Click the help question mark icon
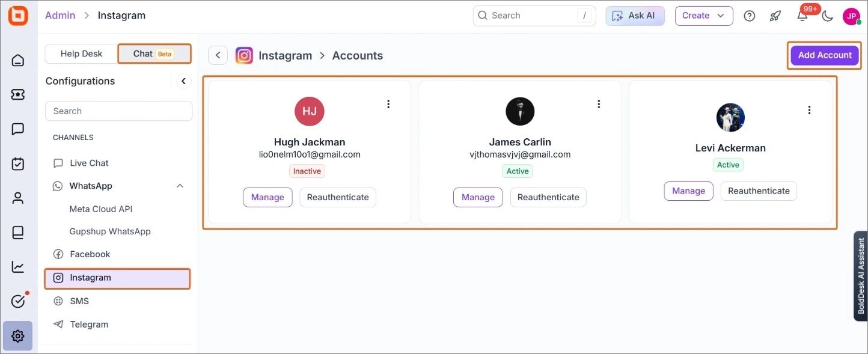The width and height of the screenshot is (868, 354). (x=750, y=16)
